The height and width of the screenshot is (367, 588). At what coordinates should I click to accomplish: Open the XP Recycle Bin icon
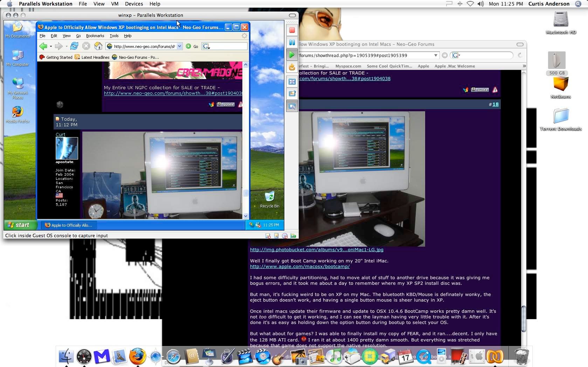click(270, 199)
